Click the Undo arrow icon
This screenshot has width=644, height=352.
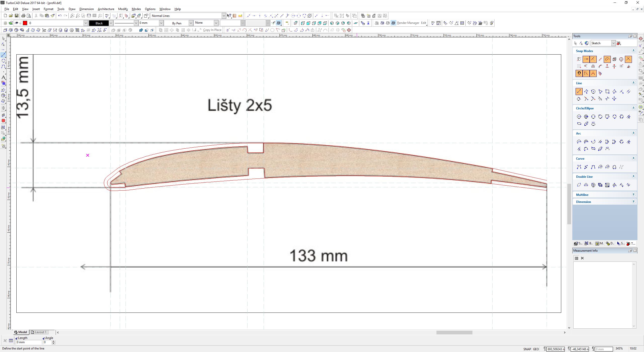pyautogui.click(x=60, y=16)
